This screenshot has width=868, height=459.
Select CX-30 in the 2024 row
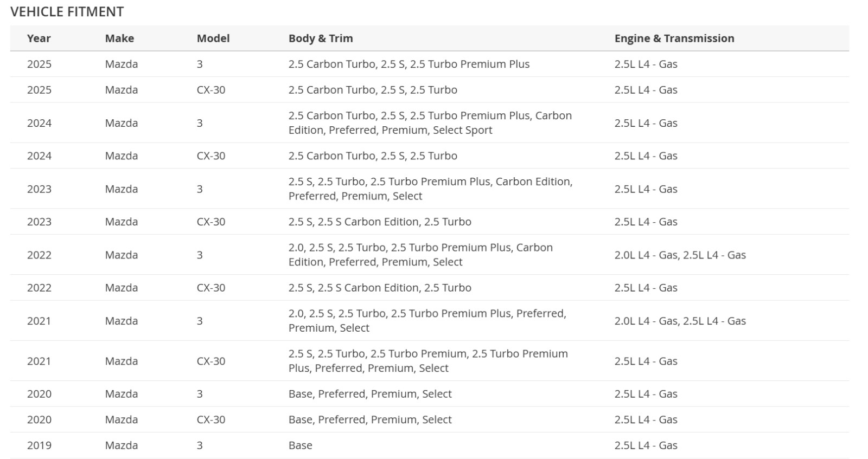pyautogui.click(x=211, y=156)
